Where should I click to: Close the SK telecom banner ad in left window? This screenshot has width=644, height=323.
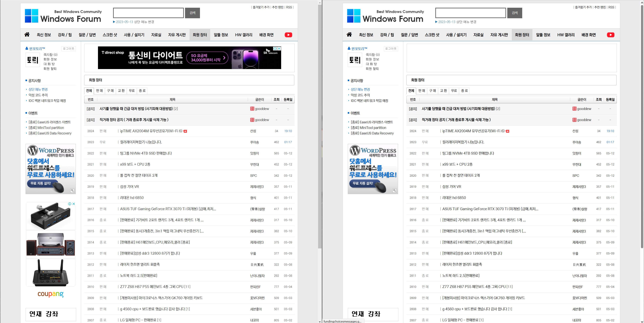point(279,48)
